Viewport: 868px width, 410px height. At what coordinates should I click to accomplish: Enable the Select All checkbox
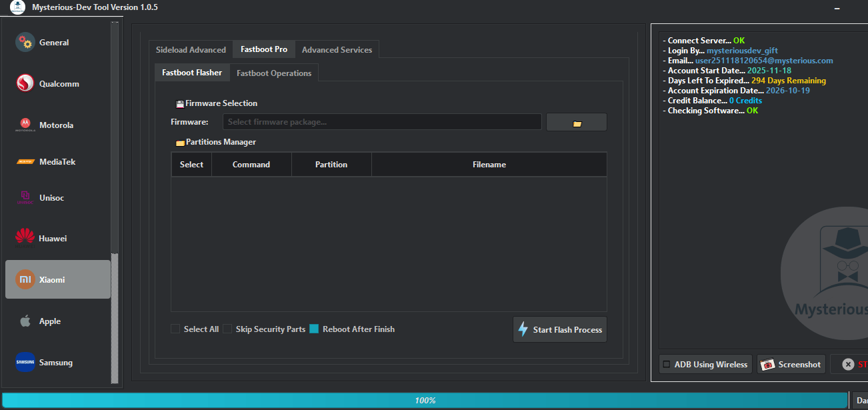[x=175, y=329]
